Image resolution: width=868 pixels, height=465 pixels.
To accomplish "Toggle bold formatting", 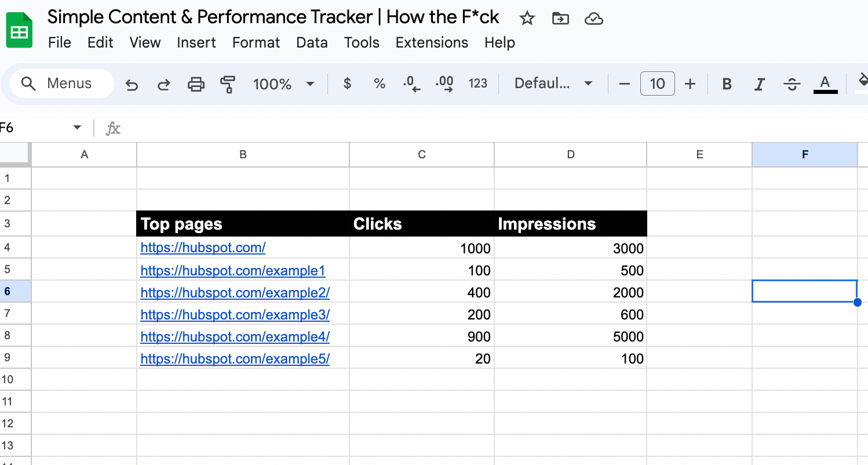I will pyautogui.click(x=727, y=84).
